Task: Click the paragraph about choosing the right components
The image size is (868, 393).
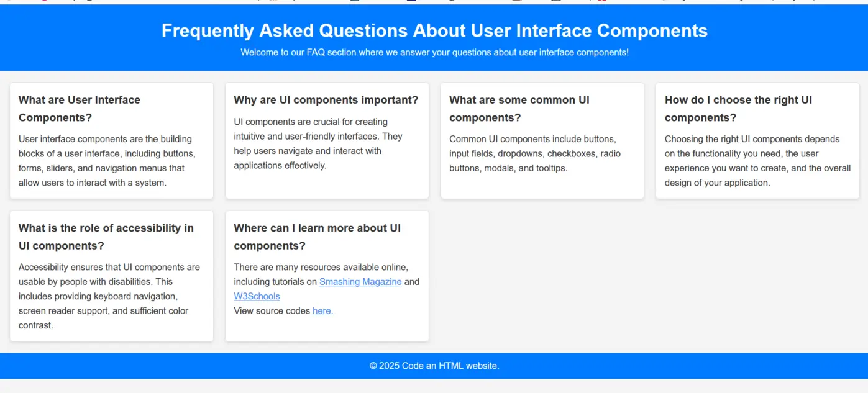Action: click(x=757, y=161)
